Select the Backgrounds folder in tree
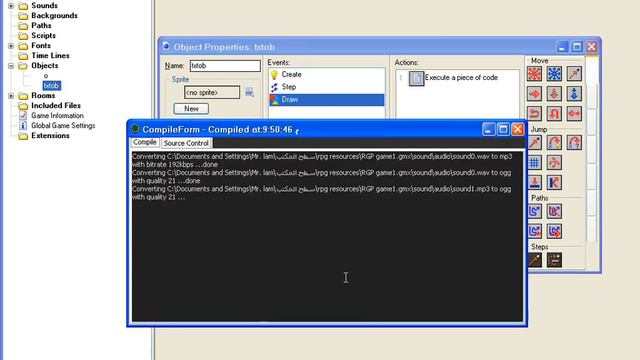The image size is (640, 360). pyautogui.click(x=54, y=16)
